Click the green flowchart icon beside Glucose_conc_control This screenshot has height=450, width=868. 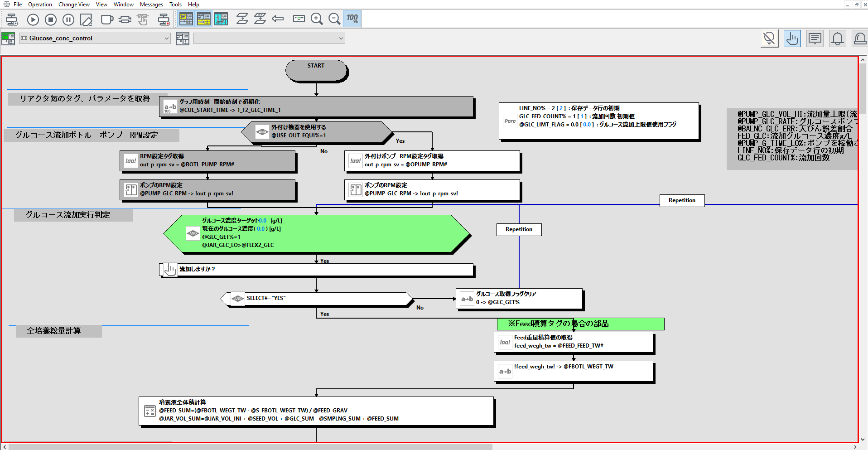pos(8,39)
